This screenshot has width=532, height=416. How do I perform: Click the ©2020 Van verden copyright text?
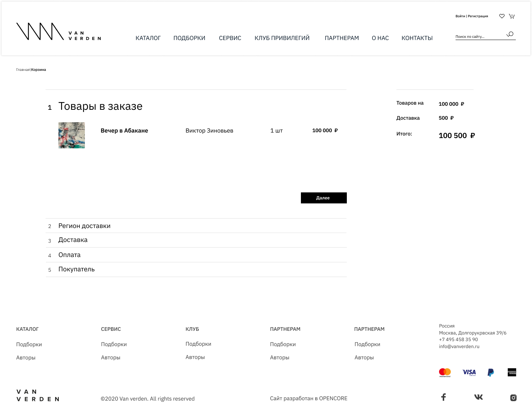pyautogui.click(x=148, y=399)
